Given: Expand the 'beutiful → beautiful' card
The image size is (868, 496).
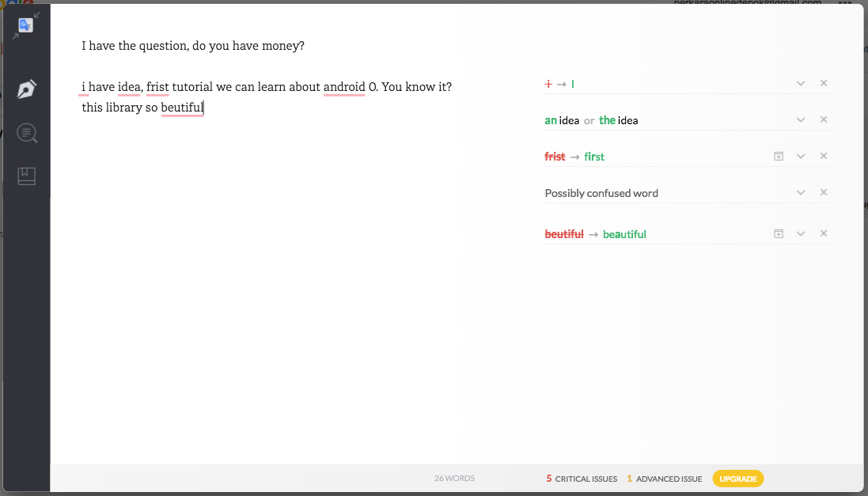Looking at the screenshot, I should pos(801,234).
